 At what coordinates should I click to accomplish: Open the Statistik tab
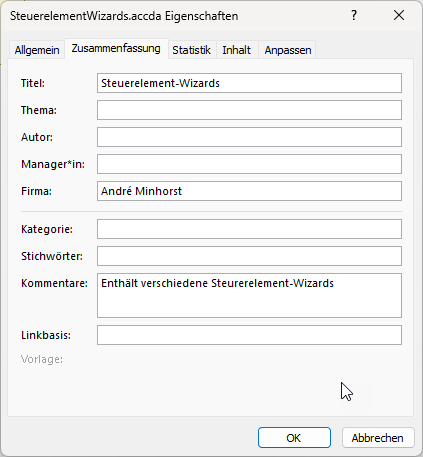[191, 50]
